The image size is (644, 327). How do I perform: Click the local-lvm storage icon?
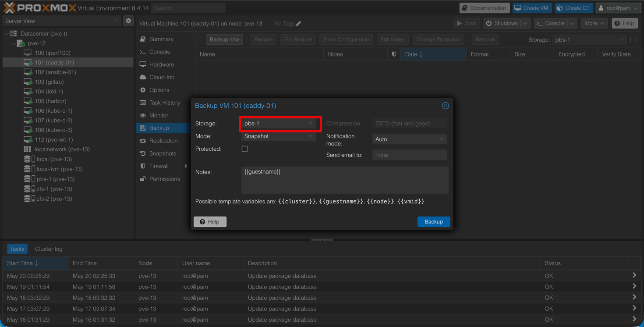coord(29,169)
